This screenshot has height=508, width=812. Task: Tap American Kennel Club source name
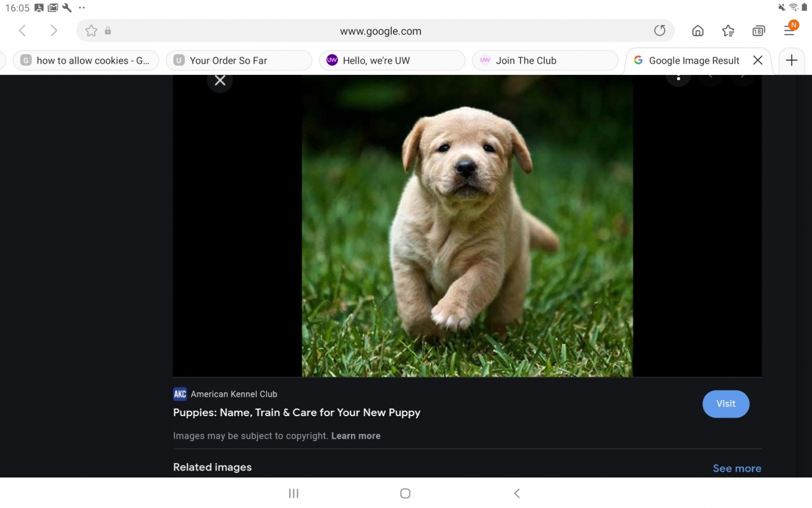(x=234, y=394)
